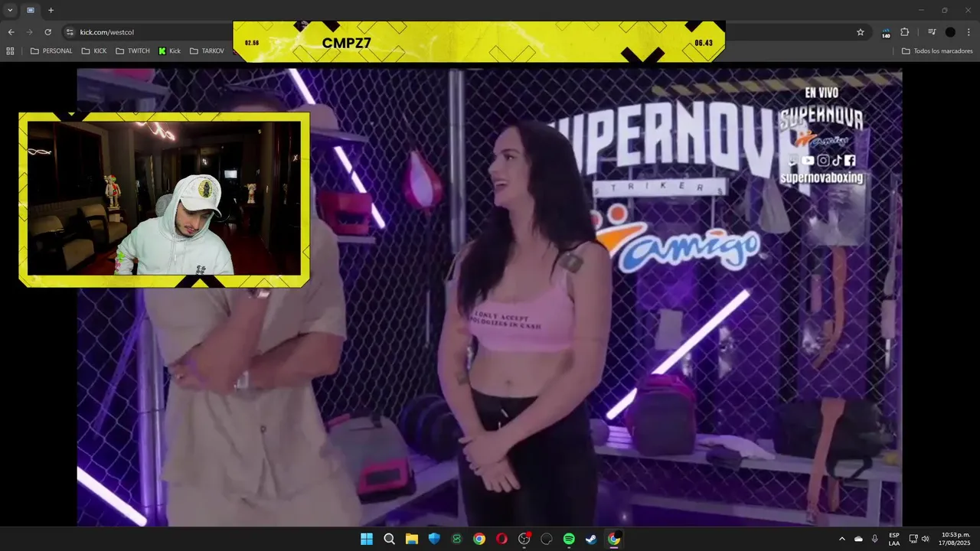Open the tab search dropdown arrow
Image resolution: width=980 pixels, height=551 pixels.
point(10,10)
